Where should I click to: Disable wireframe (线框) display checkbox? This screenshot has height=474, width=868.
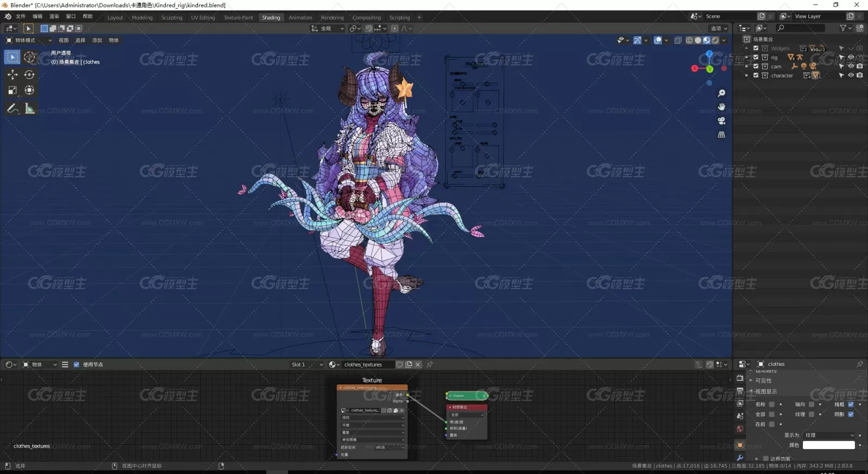coord(851,404)
